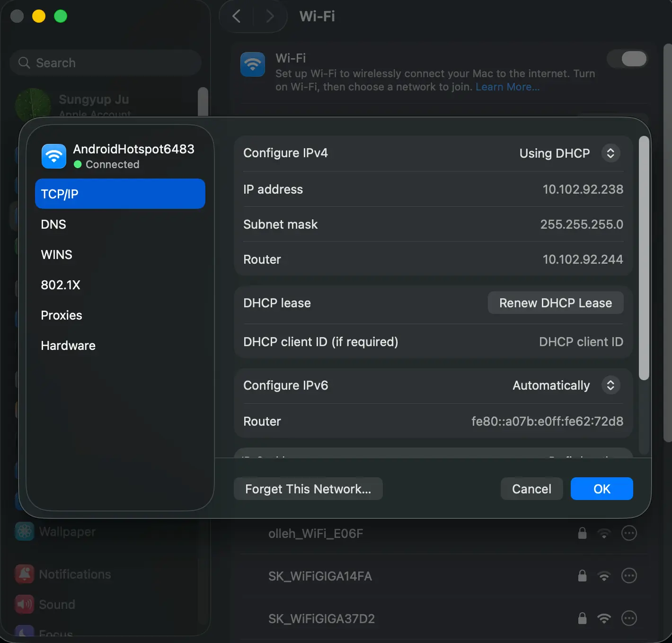This screenshot has width=672, height=643.
Task: Click the Wi-Fi icon next to AndroidHotspot6483
Action: tap(53, 156)
